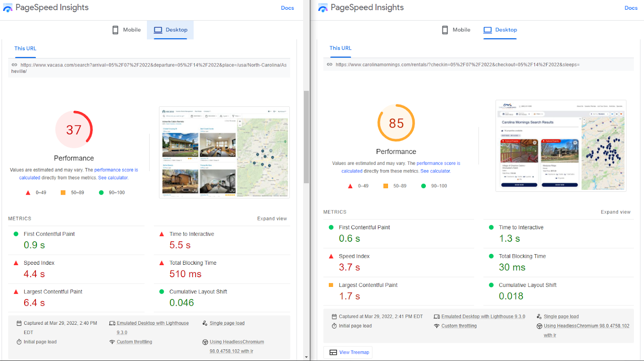Click the Single page load icon, right window

(539, 317)
